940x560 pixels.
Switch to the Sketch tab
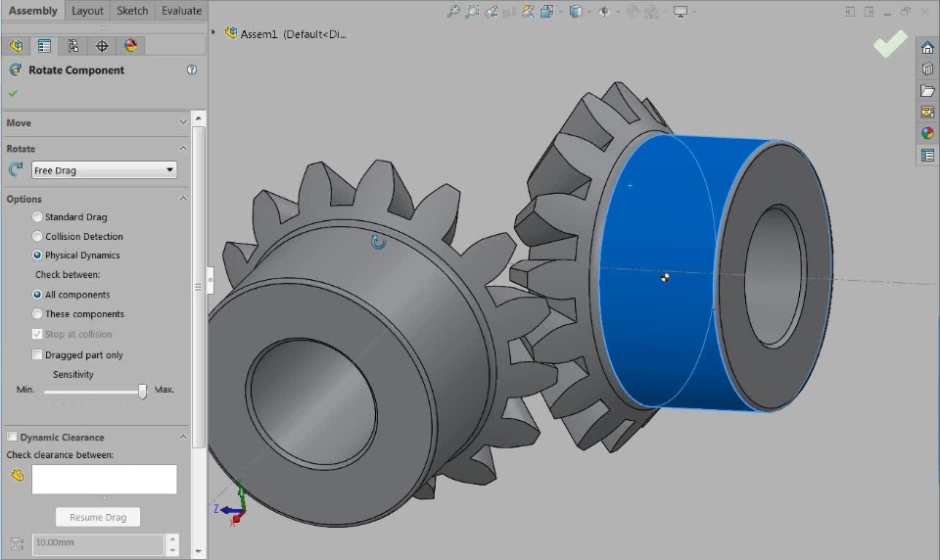click(x=132, y=11)
